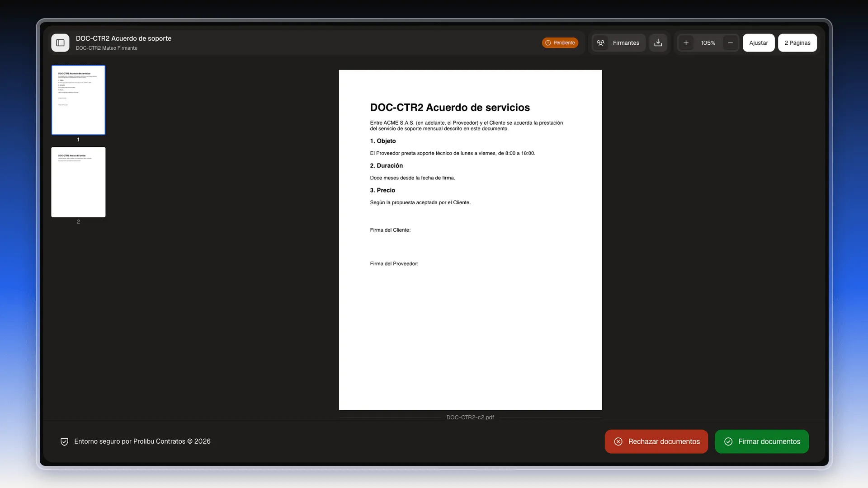Click the '3. Precio' section heading
Viewport: 868px width, 488px height.
click(382, 190)
